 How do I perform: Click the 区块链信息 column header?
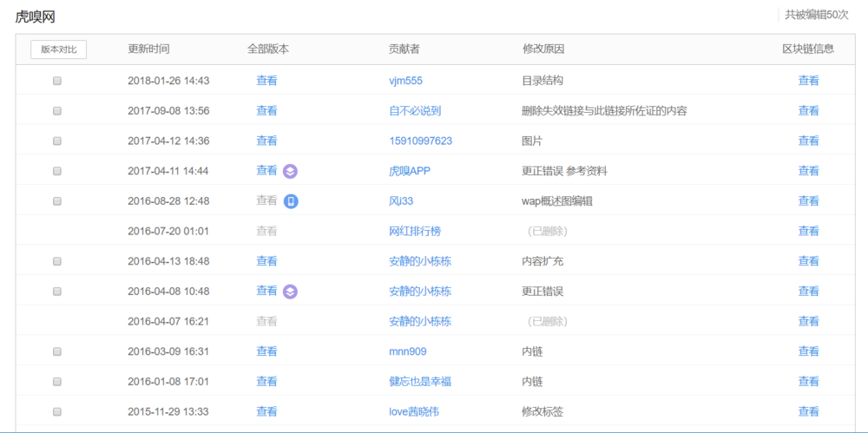(808, 49)
